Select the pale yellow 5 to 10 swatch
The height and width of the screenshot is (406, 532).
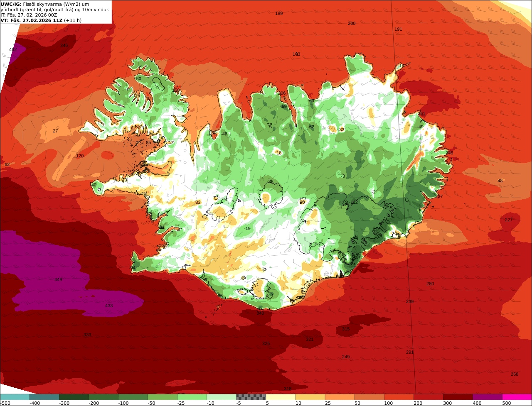[x=281, y=397]
